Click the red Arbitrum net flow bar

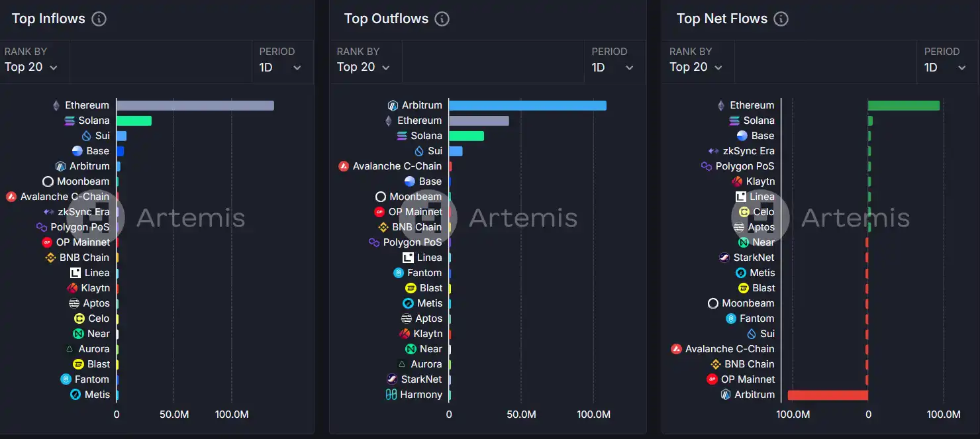[828, 395]
